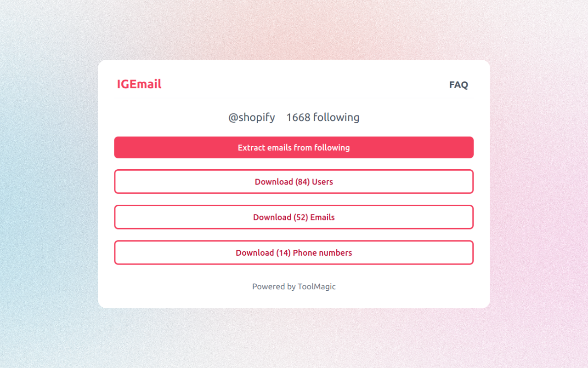Open ToolMagic from the footer
This screenshot has height=368, width=588.
pos(317,286)
